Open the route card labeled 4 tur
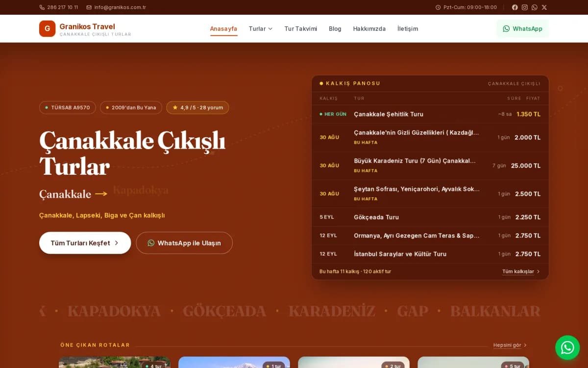Viewport: 588px width, 368px height. tap(115, 363)
